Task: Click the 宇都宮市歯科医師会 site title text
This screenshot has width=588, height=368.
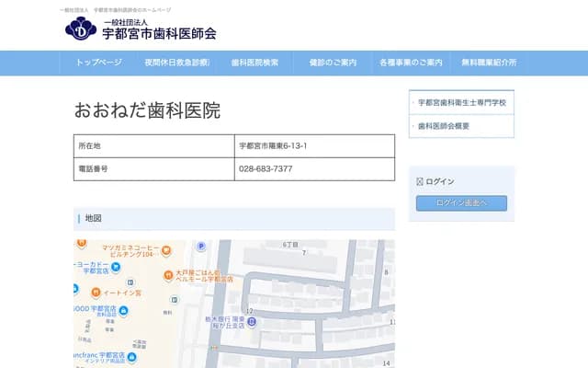Action: coord(159,34)
